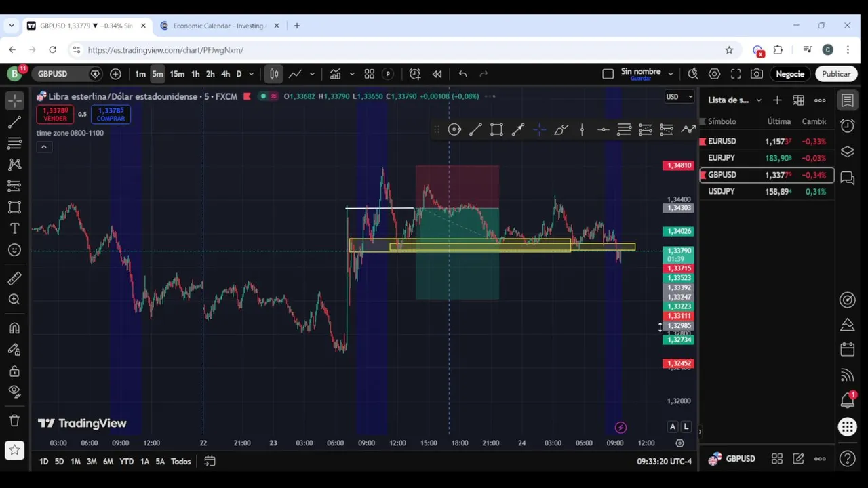The width and height of the screenshot is (868, 488).
Task: Expand the Sin nombre layout dropdown
Action: pyautogui.click(x=671, y=74)
